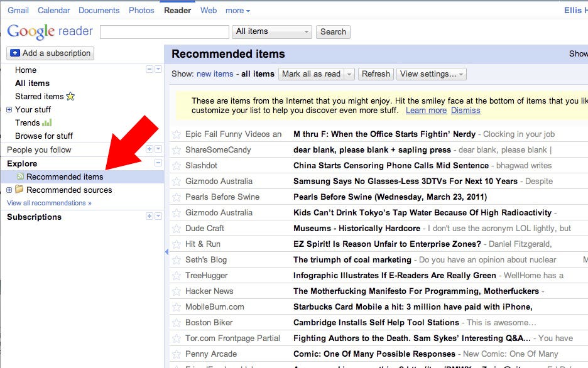588x368 pixels.
Task: Click the Reader search text field
Action: point(165,32)
